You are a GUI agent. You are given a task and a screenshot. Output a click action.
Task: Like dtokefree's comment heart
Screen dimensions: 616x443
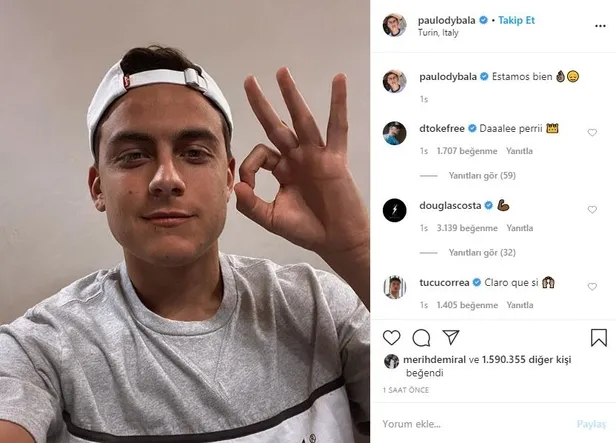coord(592,133)
